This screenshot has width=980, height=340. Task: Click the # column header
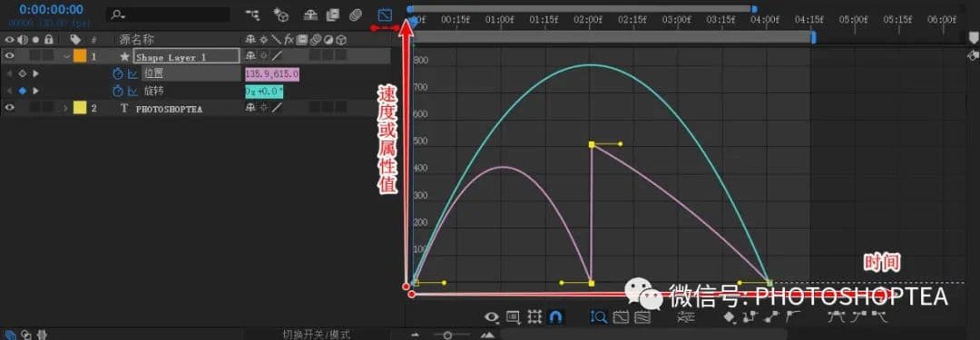coord(93,39)
